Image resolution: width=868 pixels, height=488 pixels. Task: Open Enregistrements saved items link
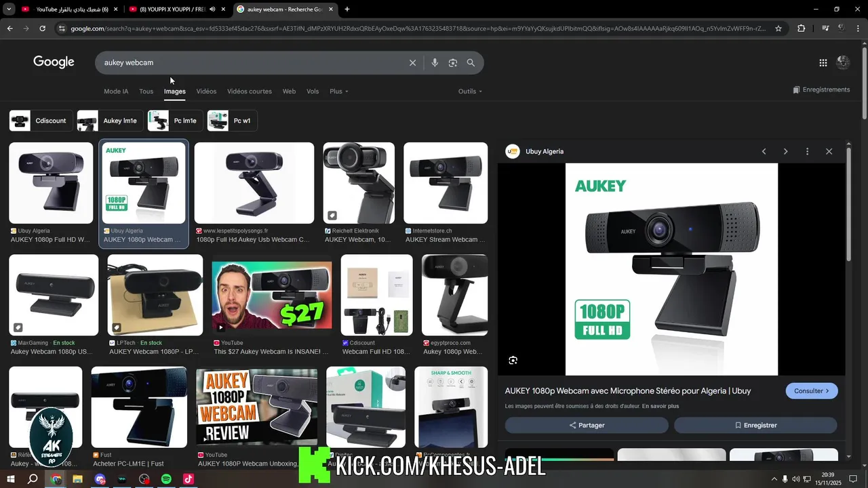coord(821,89)
